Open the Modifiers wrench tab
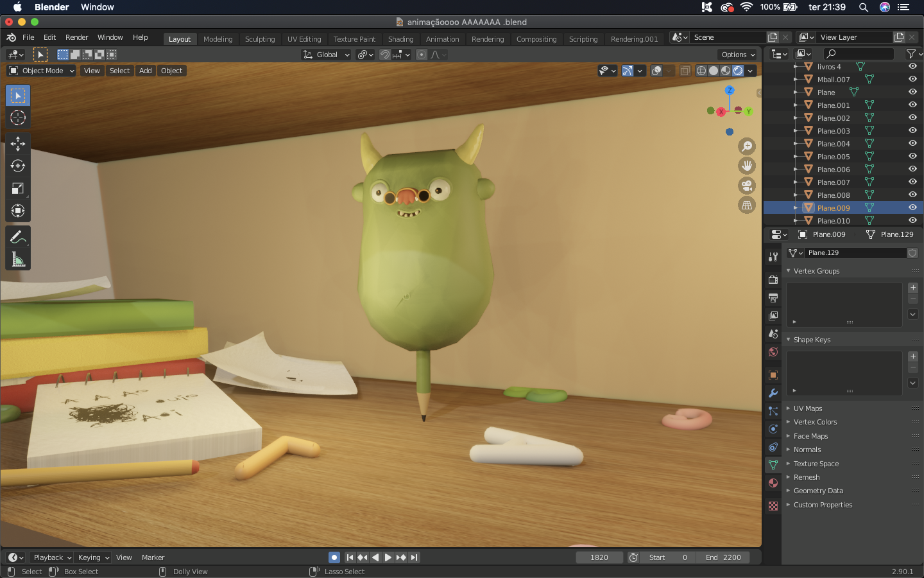Image resolution: width=924 pixels, height=578 pixels. [773, 393]
